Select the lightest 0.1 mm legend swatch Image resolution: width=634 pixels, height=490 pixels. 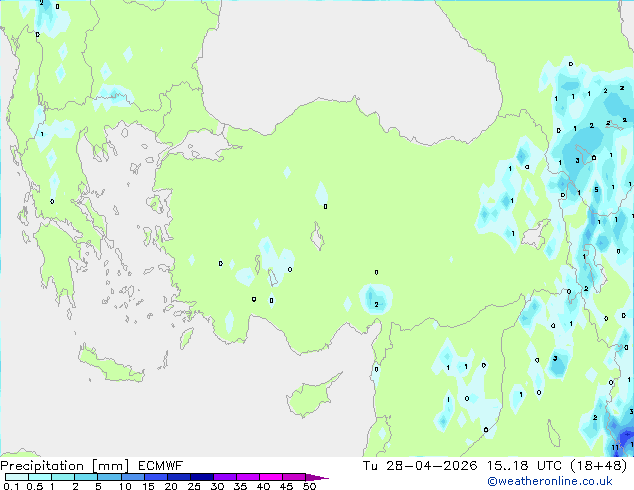(x=17, y=477)
